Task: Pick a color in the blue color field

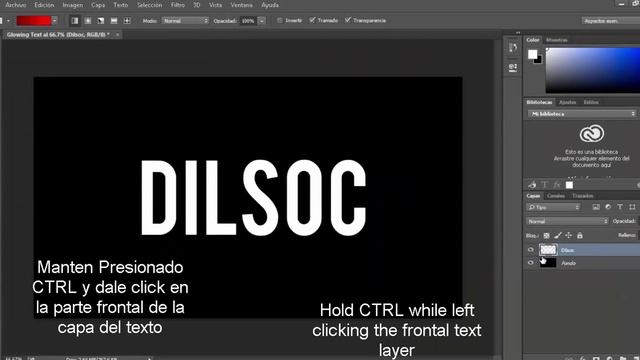Action: coord(593,70)
